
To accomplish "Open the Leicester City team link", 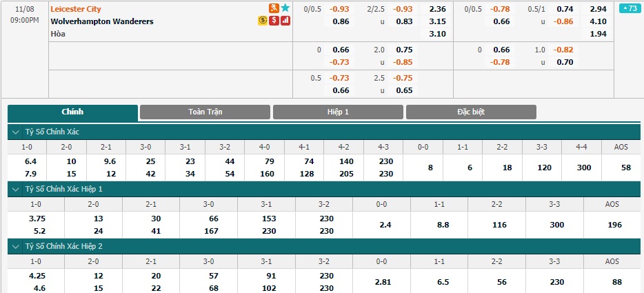I will click(x=76, y=9).
